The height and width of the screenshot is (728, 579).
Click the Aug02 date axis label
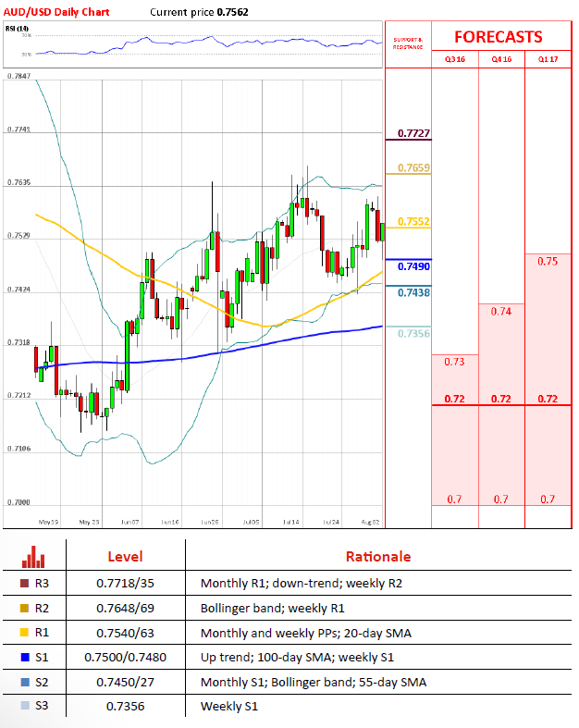point(370,522)
